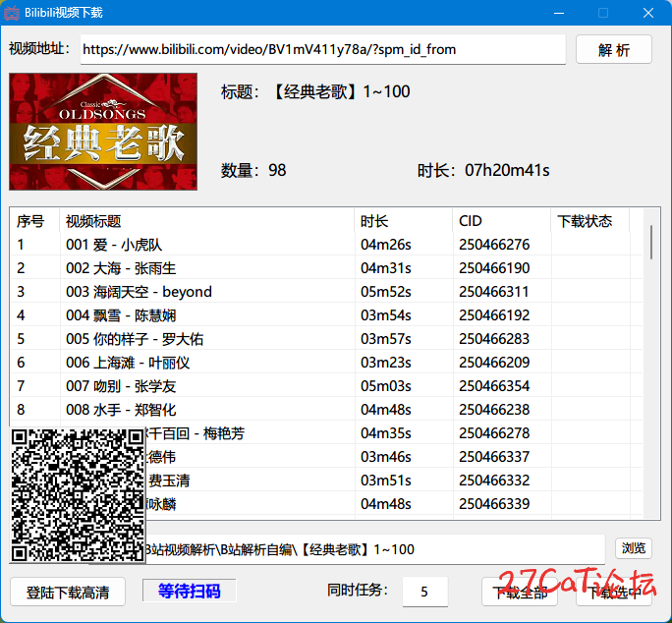Click CID cell 250466209
This screenshot has height=623, width=672.
click(494, 363)
